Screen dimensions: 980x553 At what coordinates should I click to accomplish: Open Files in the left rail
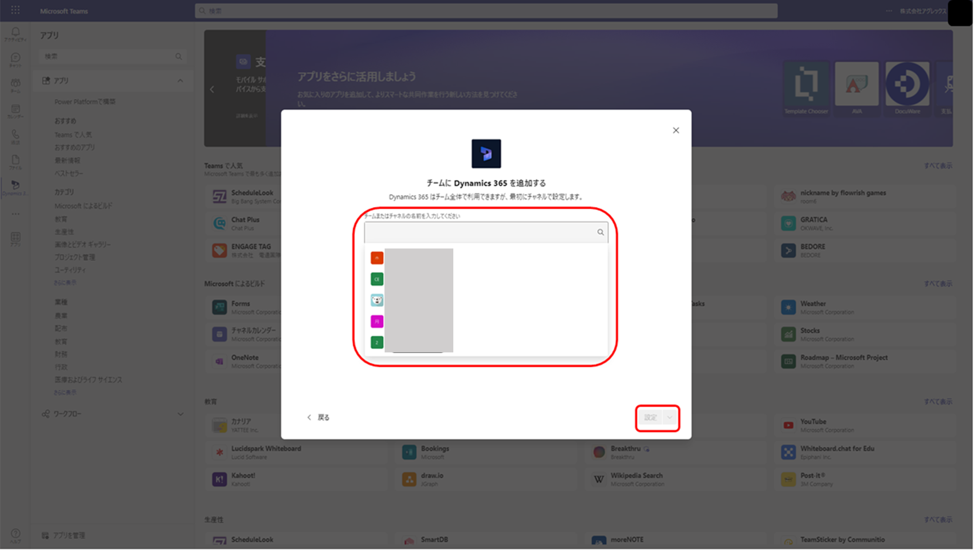click(16, 162)
